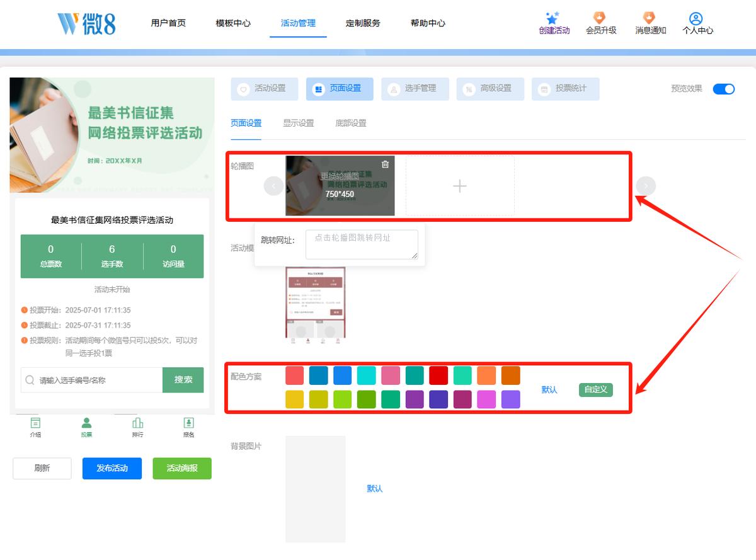The image size is (756, 560).
Task: Open 排行 tab in preview footer
Action: pos(137,427)
